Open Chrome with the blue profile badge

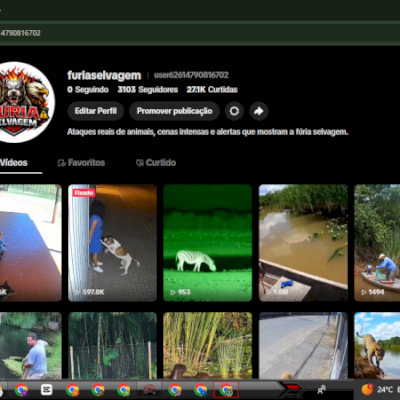tap(201, 389)
